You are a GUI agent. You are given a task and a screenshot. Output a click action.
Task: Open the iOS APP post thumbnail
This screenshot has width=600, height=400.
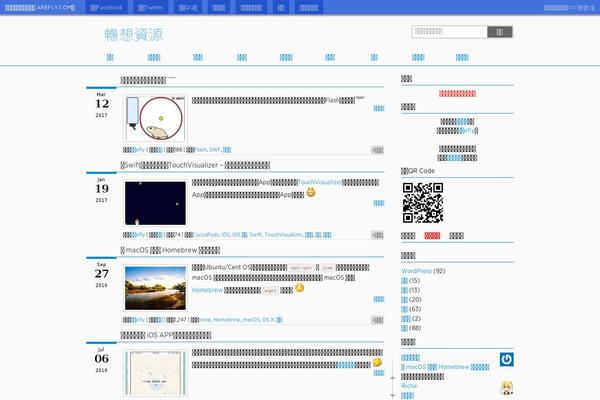155,373
